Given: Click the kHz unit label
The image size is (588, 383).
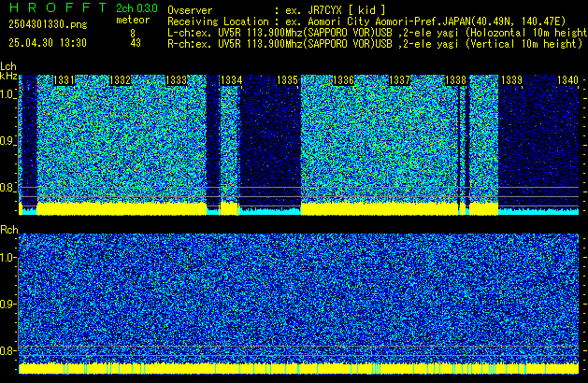Looking at the screenshot, I should tap(8, 76).
